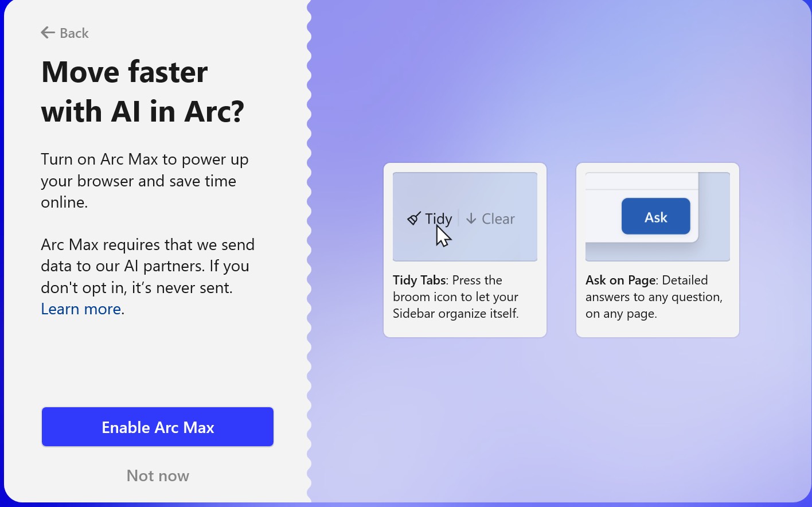Click the arrow cursor illustration

pos(443,235)
